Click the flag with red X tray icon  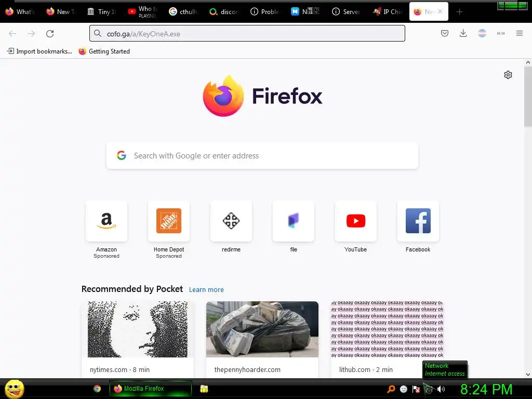(416, 389)
